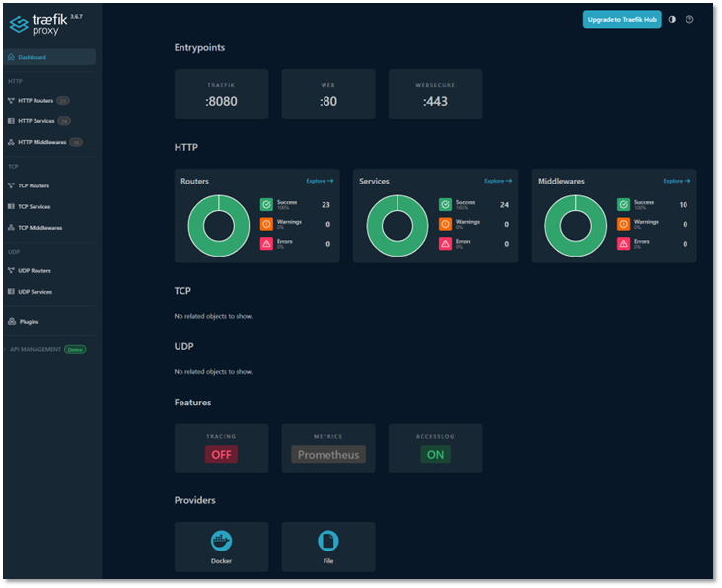Open the Dashboard menu item
The height and width of the screenshot is (588, 722).
point(49,57)
